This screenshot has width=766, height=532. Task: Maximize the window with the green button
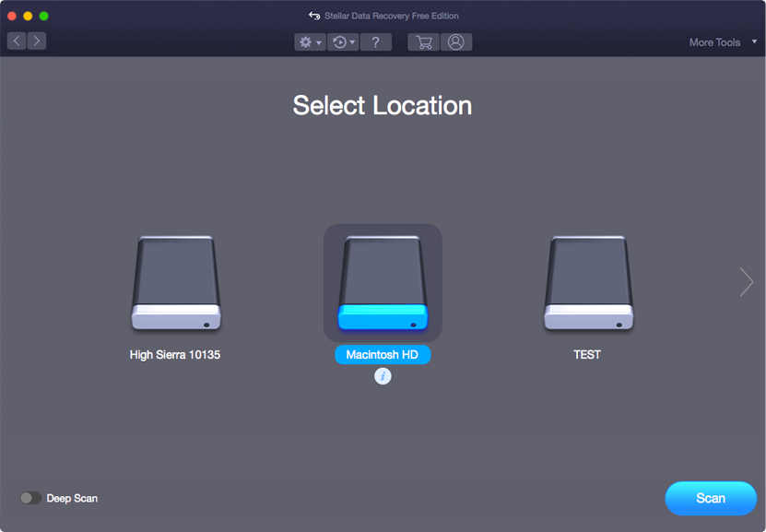44,16
